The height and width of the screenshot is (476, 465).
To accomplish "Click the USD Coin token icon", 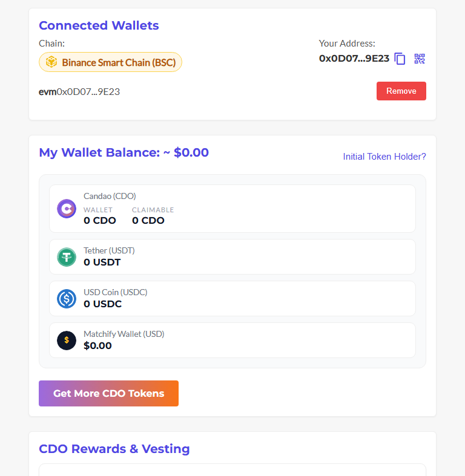I will [67, 299].
